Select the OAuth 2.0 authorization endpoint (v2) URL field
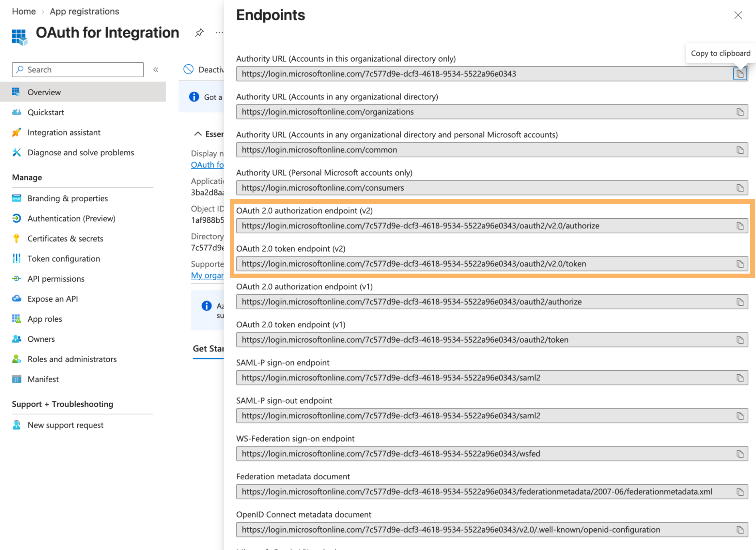Screen dimensions: 756x550 (x=492, y=226)
